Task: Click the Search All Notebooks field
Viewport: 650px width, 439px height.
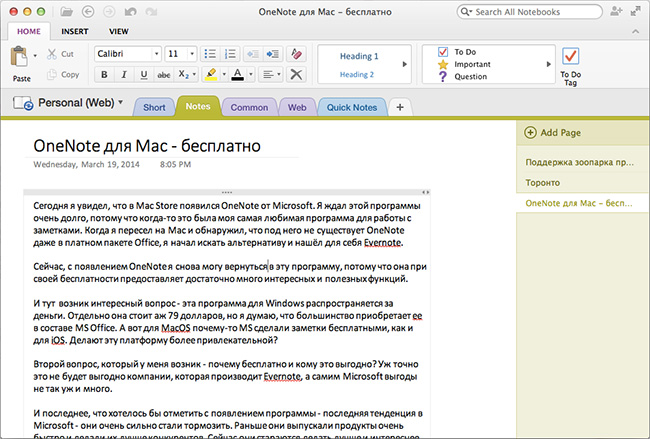Action: pos(530,12)
